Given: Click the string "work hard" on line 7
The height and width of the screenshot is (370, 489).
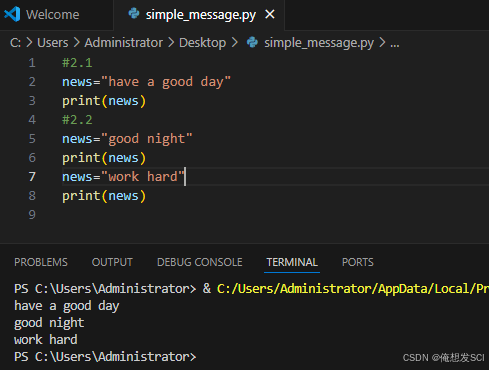Looking at the screenshot, I should click(x=143, y=177).
